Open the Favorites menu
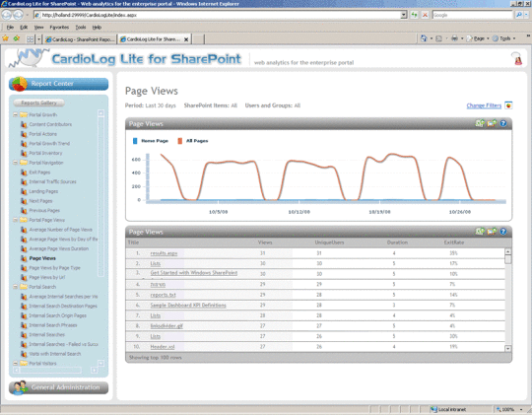 pyautogui.click(x=59, y=28)
